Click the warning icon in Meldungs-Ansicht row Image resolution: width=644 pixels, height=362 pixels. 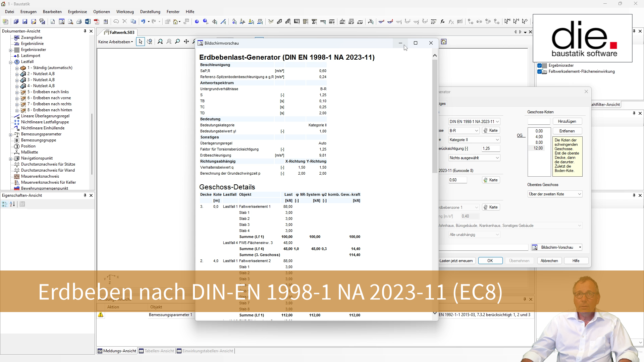click(101, 315)
